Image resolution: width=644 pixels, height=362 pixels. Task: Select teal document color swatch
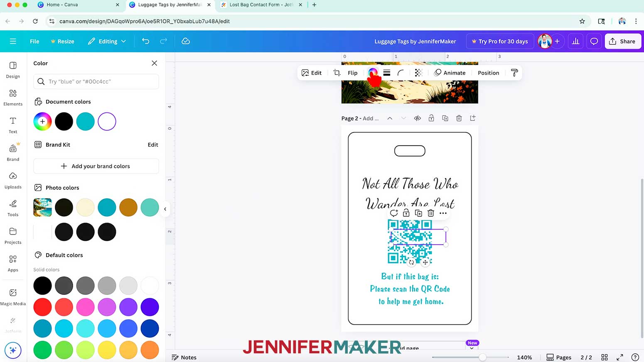pyautogui.click(x=86, y=122)
